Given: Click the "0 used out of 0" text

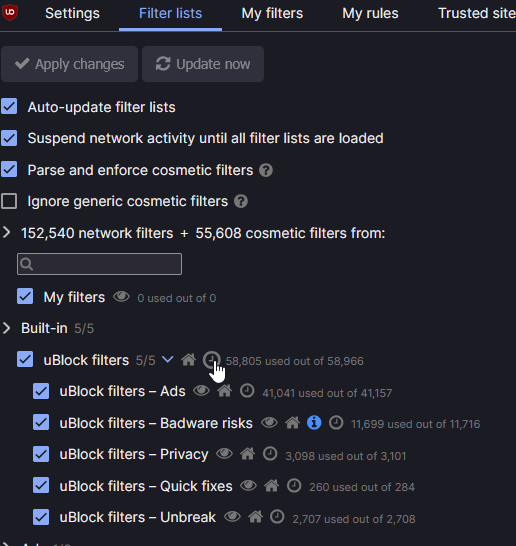Looking at the screenshot, I should click(x=177, y=298).
